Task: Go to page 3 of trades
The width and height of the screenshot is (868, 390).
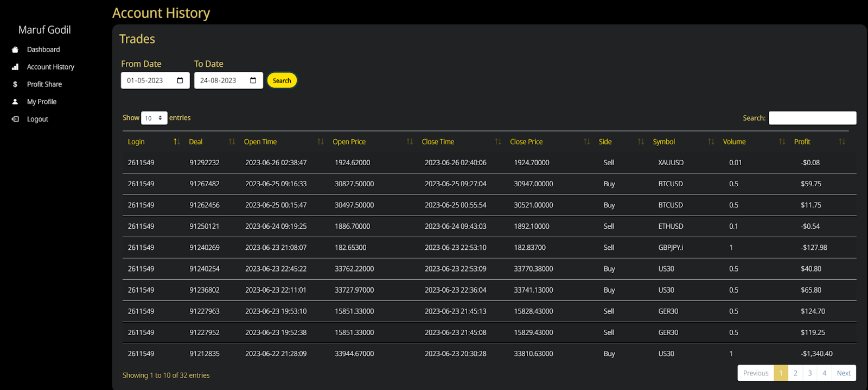Action: [x=810, y=373]
